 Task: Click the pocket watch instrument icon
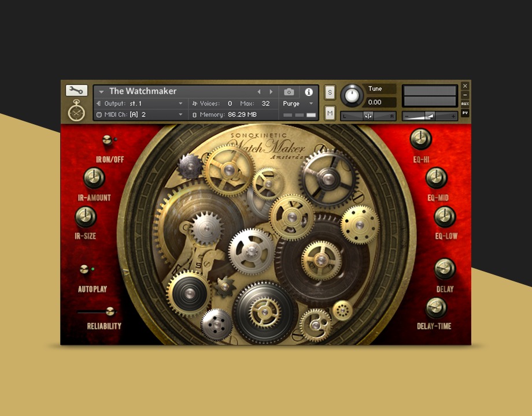coord(76,110)
